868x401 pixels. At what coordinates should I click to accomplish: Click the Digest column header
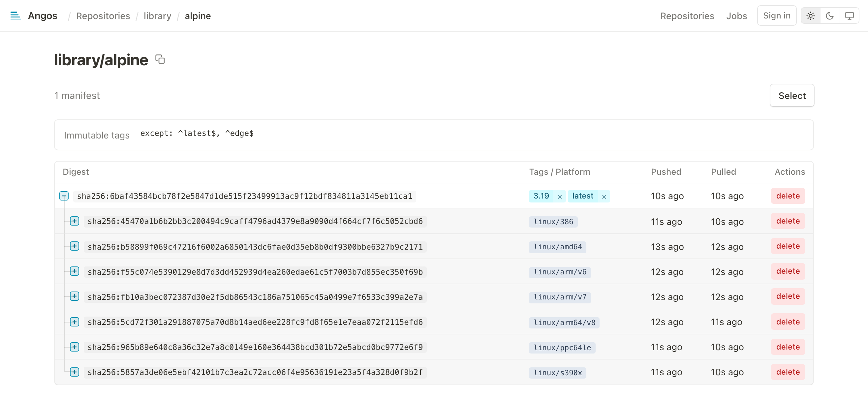point(76,172)
